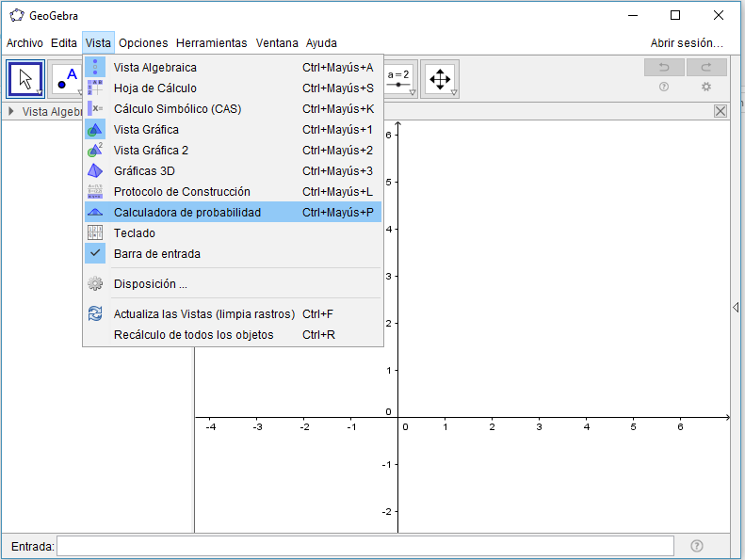Select the Slider tool a=2
The height and width of the screenshot is (560, 745).
pyautogui.click(x=400, y=79)
